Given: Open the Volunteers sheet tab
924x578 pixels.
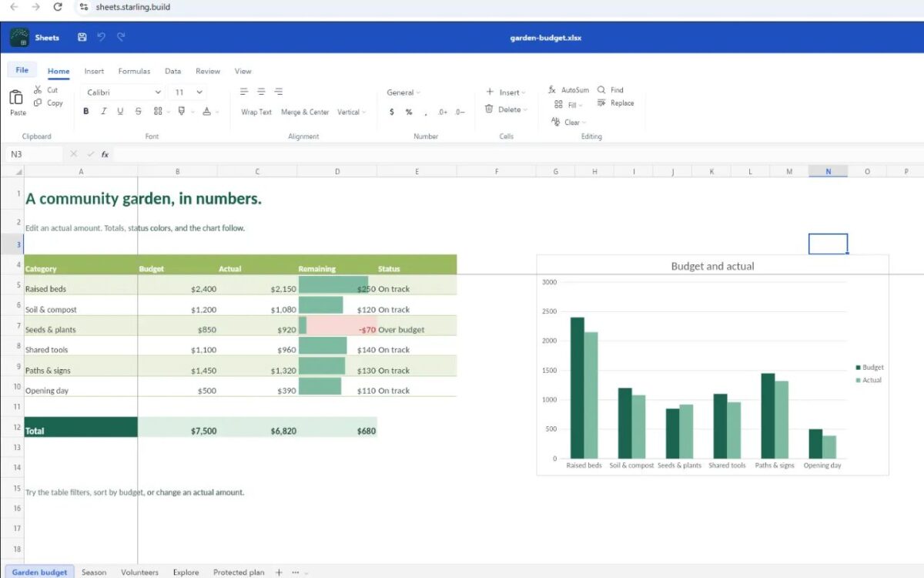Looking at the screenshot, I should click(139, 573).
